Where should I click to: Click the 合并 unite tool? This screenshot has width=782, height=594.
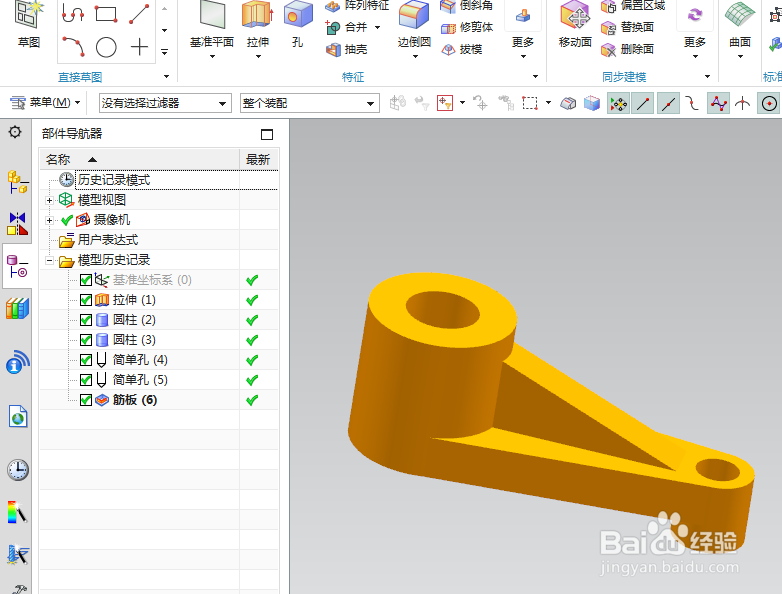346,27
